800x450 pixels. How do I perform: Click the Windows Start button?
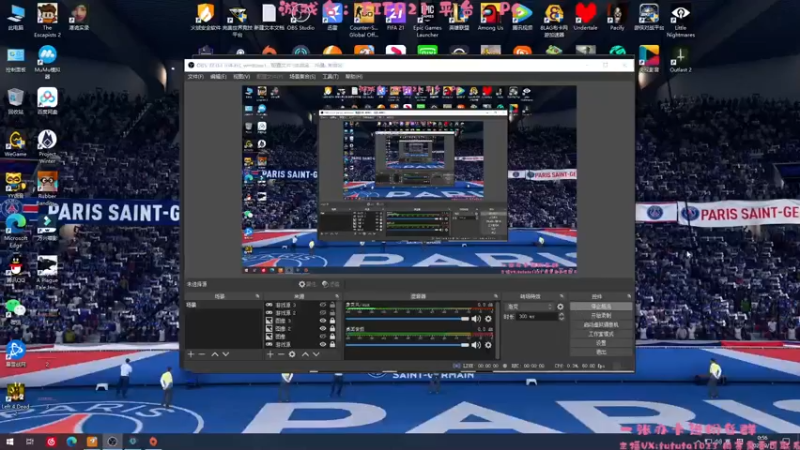click(x=9, y=441)
